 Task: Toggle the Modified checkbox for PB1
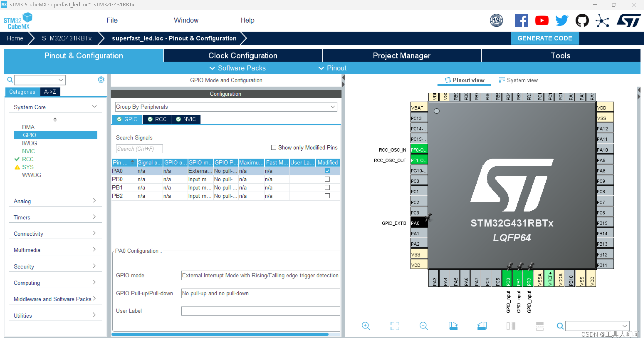(327, 187)
